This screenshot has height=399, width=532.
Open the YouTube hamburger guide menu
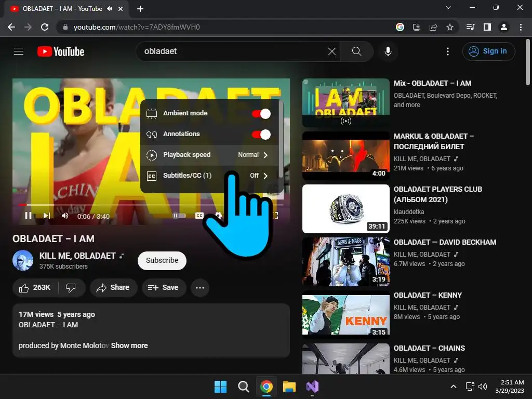pyautogui.click(x=19, y=51)
